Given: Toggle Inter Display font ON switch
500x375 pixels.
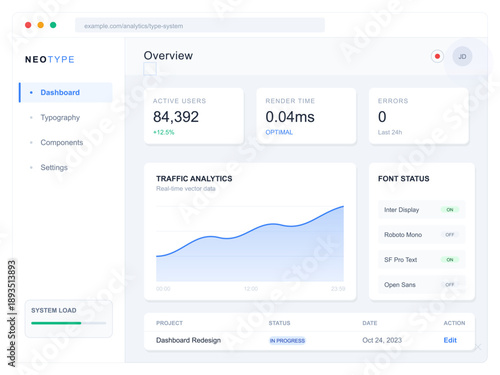Looking at the screenshot, I should tap(450, 210).
